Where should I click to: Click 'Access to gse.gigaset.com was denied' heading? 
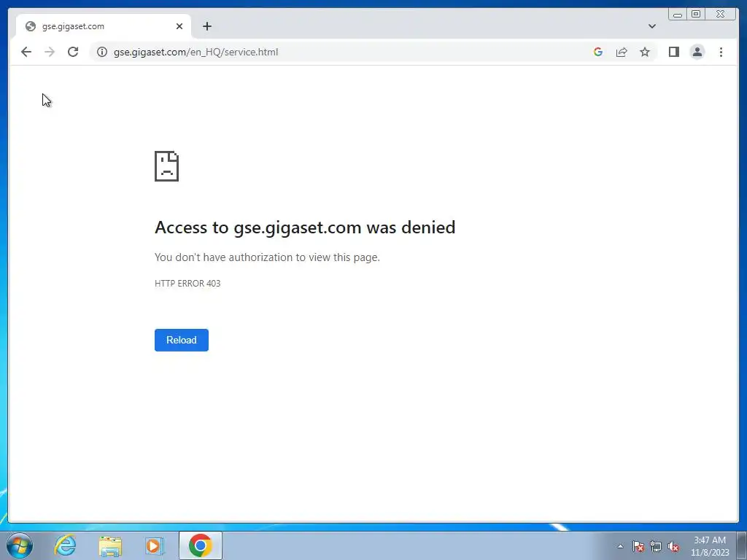305,227
